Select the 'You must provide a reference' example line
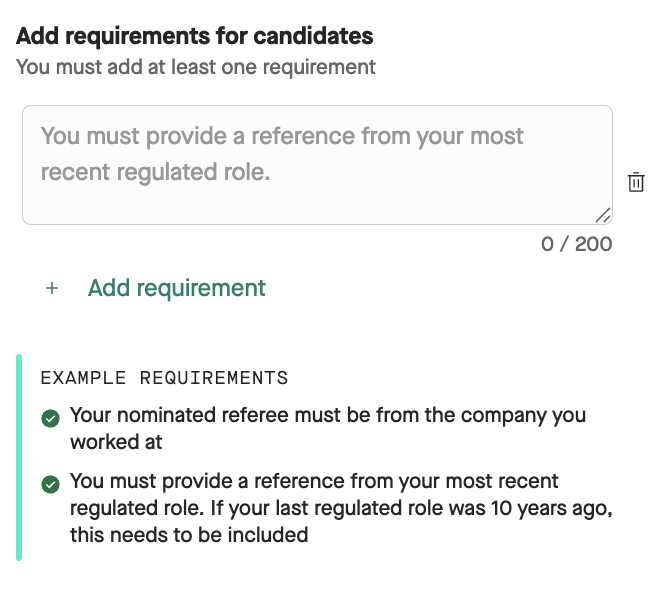 [x=314, y=481]
